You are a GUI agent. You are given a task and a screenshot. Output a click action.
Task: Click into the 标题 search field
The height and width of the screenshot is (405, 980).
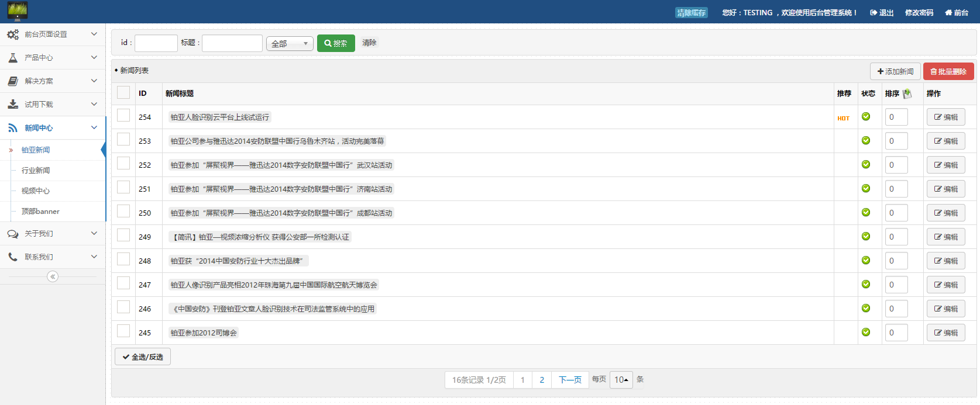point(232,43)
